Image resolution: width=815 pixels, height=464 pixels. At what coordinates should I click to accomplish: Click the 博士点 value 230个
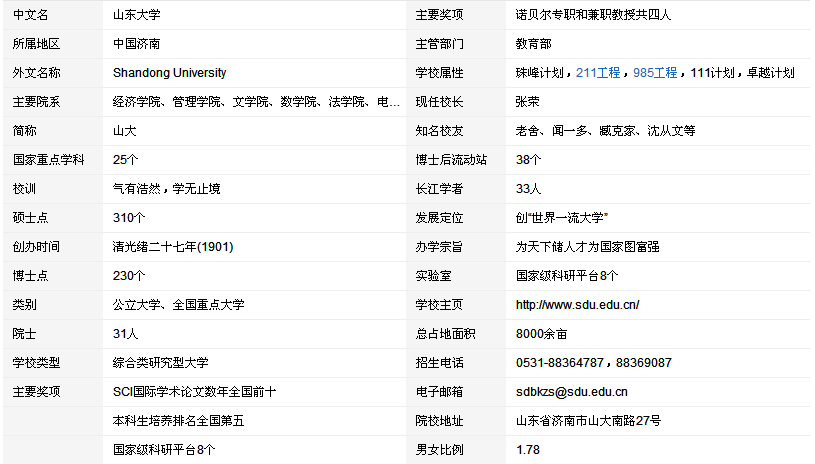129,276
